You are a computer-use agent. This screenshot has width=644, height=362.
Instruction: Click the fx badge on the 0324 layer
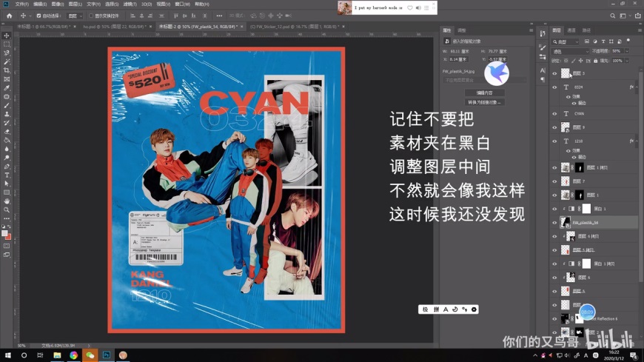631,87
